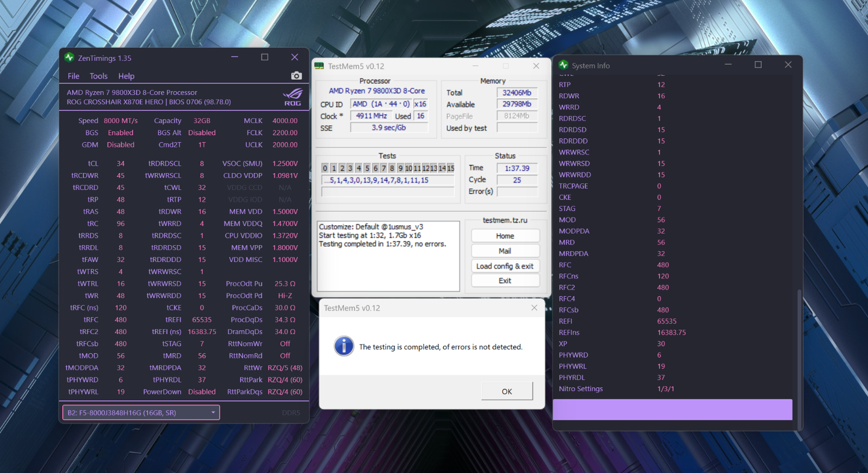This screenshot has width=868, height=473.
Task: Click the CLDO VDDP value 1.0981V
Action: 285,176
